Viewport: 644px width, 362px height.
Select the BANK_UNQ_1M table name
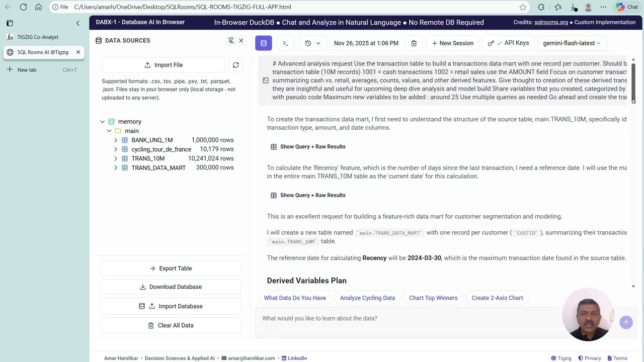click(152, 140)
